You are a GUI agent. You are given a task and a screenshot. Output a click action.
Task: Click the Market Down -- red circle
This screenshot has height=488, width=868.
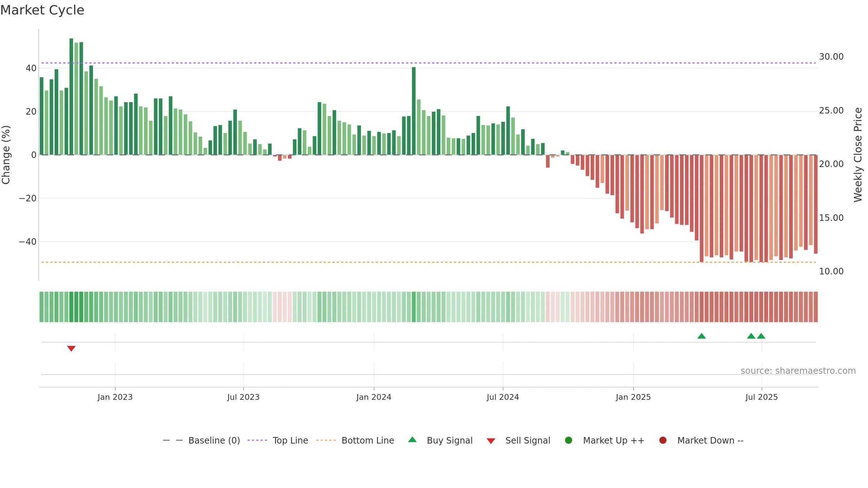coord(663,440)
